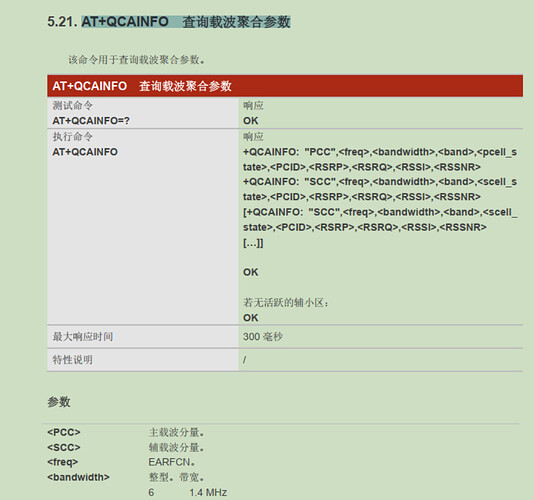
Task: Select the test command text AT+QCAINFO=?
Action: [91, 121]
